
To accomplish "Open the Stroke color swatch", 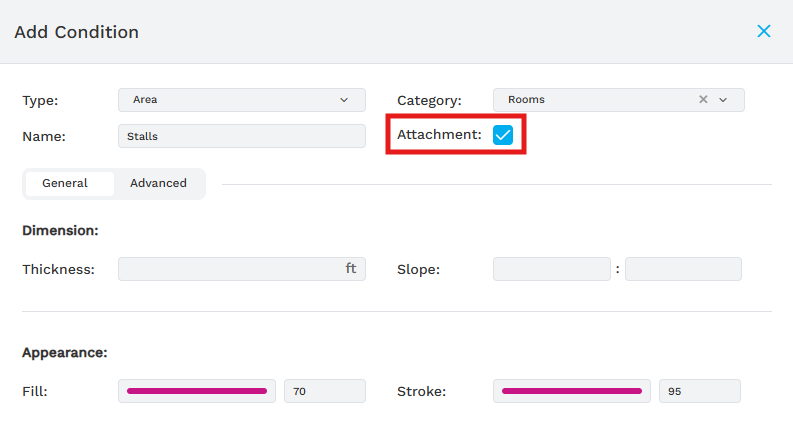I will click(x=572, y=391).
